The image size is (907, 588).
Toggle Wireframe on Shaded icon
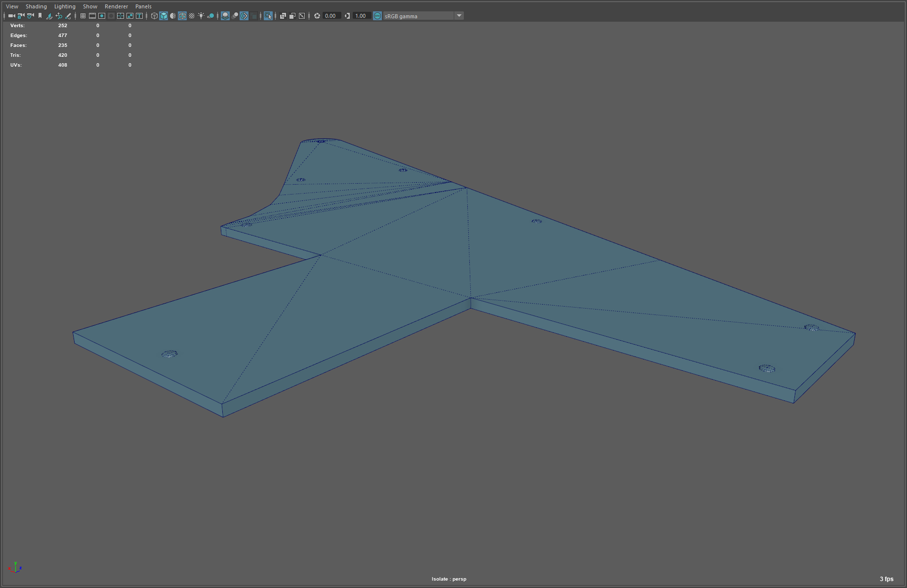click(182, 16)
